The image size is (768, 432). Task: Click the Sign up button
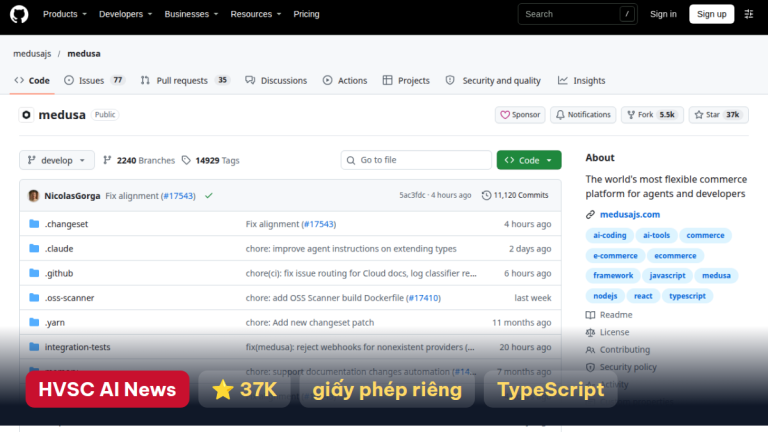point(712,14)
